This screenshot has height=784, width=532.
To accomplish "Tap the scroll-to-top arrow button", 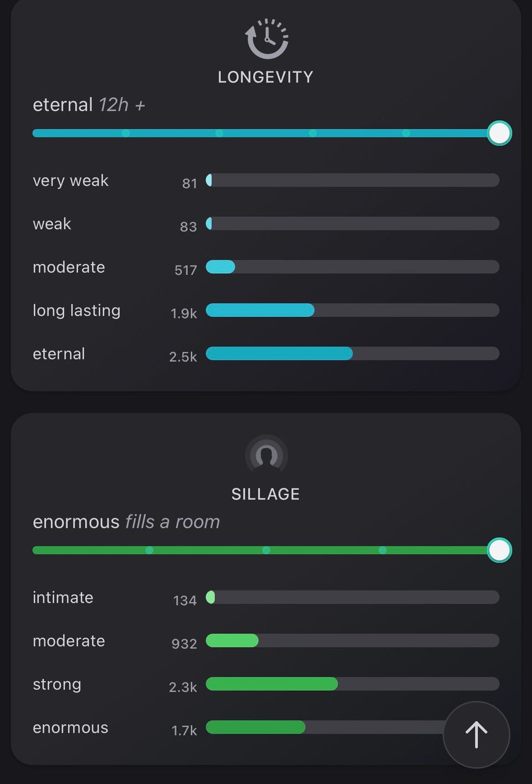I will click(476, 735).
